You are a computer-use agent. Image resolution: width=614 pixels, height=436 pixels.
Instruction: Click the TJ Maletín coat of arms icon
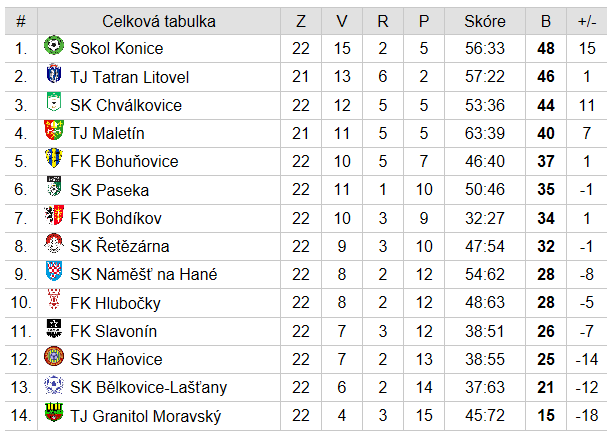[x=54, y=130]
